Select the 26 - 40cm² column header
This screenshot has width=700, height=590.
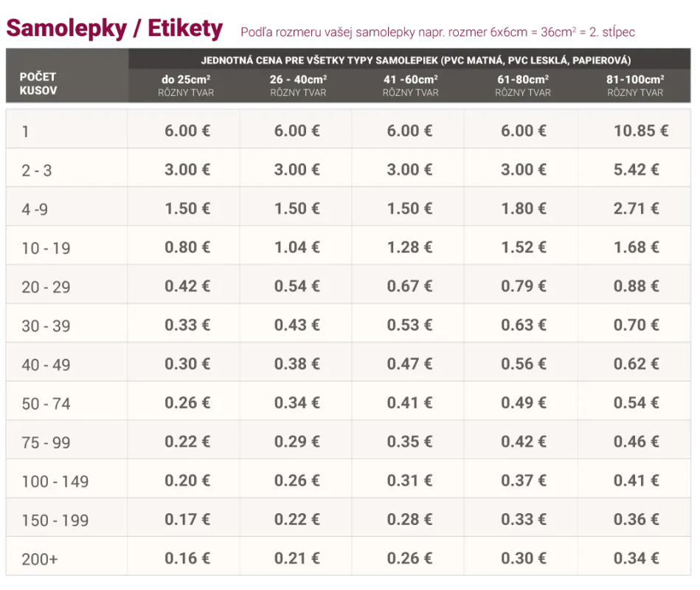[x=298, y=85]
